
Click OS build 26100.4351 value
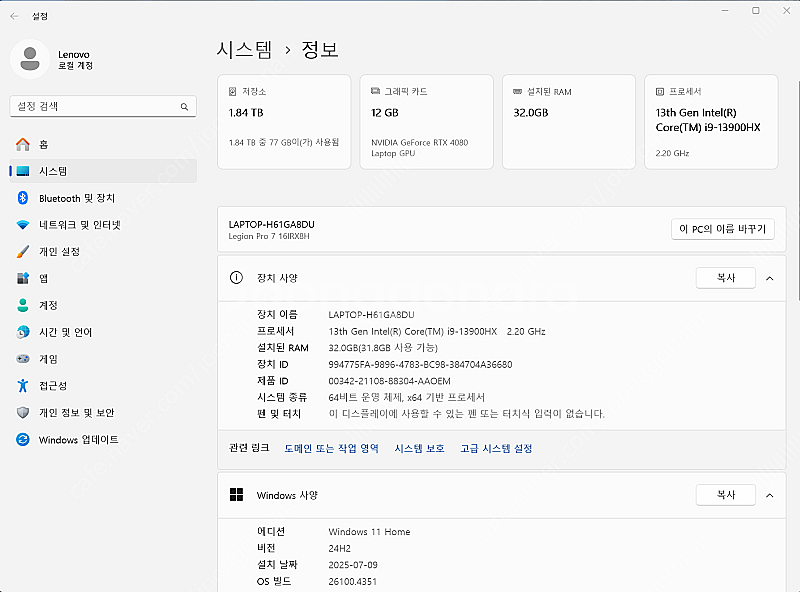tap(352, 581)
